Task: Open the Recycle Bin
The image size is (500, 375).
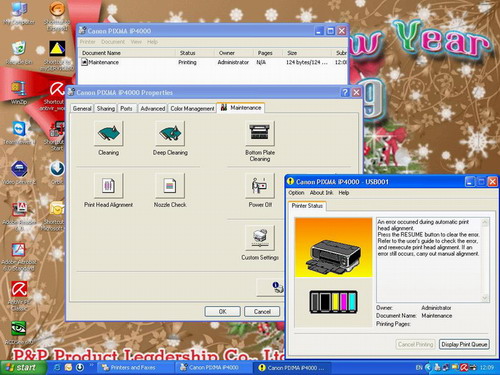Action: (19, 53)
